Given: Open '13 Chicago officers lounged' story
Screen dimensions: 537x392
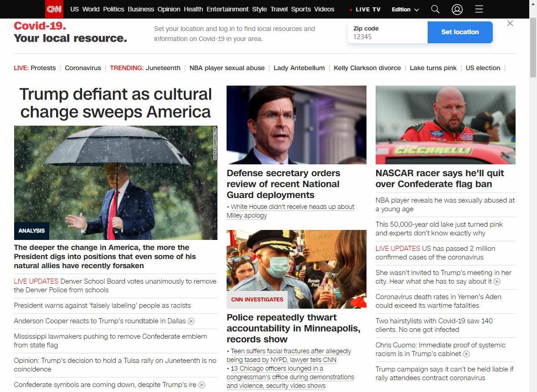Looking at the screenshot, I should pos(290,377).
